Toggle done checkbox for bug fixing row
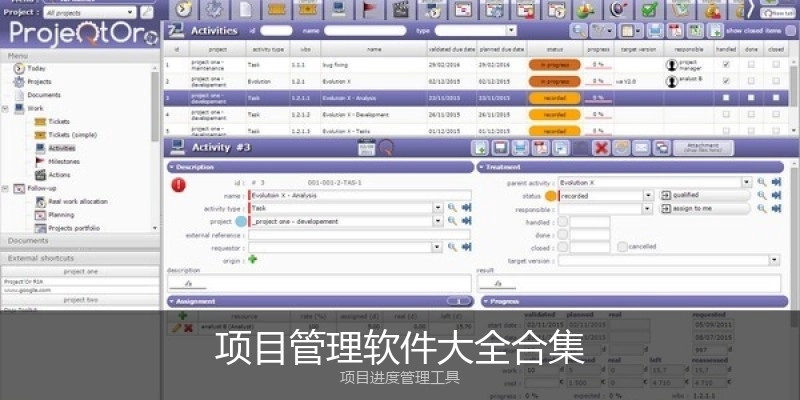Image resolution: width=800 pixels, height=400 pixels. click(751, 65)
